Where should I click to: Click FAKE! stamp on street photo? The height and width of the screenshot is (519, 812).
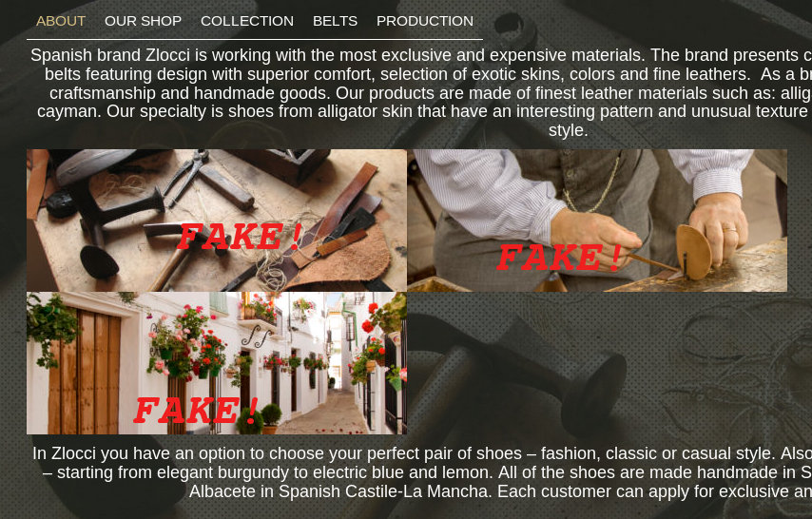[196, 411]
